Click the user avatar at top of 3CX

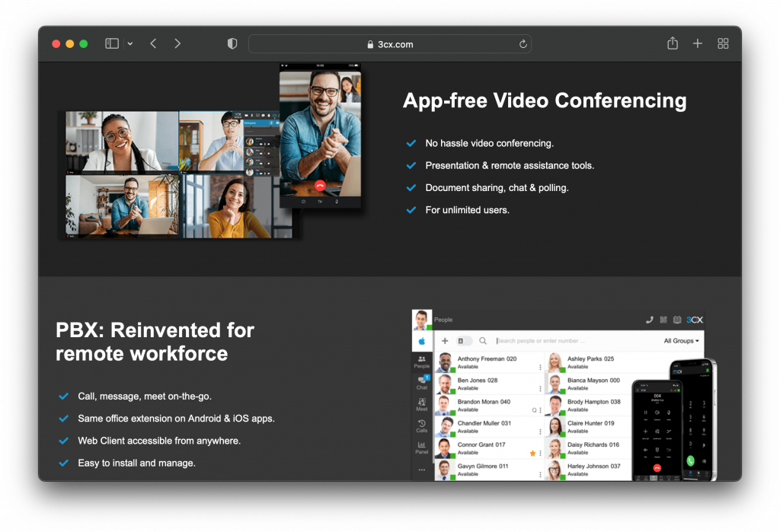coord(421,320)
